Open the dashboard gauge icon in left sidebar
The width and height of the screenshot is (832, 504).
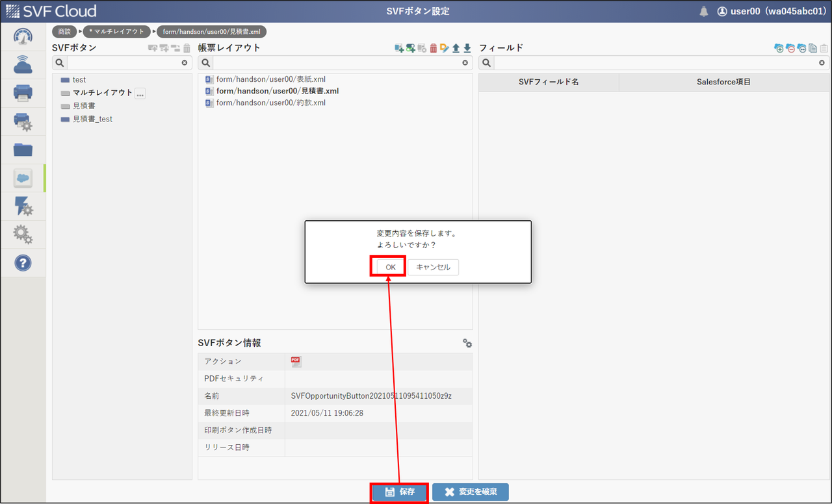[23, 36]
